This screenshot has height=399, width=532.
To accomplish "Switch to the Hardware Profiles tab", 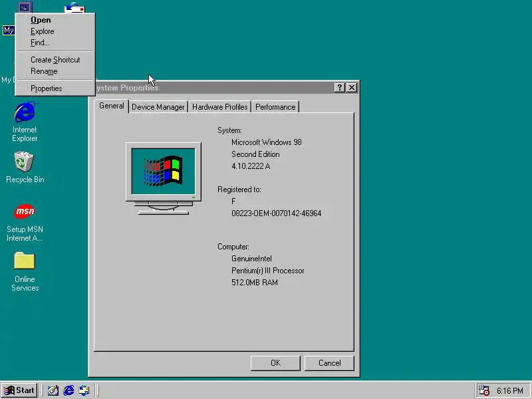I will click(220, 107).
